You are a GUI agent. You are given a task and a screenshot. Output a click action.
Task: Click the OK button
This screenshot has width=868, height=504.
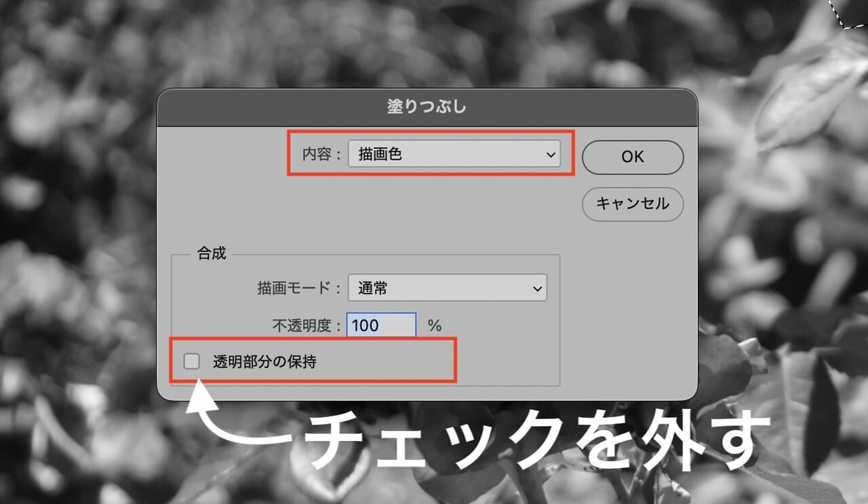tap(633, 157)
